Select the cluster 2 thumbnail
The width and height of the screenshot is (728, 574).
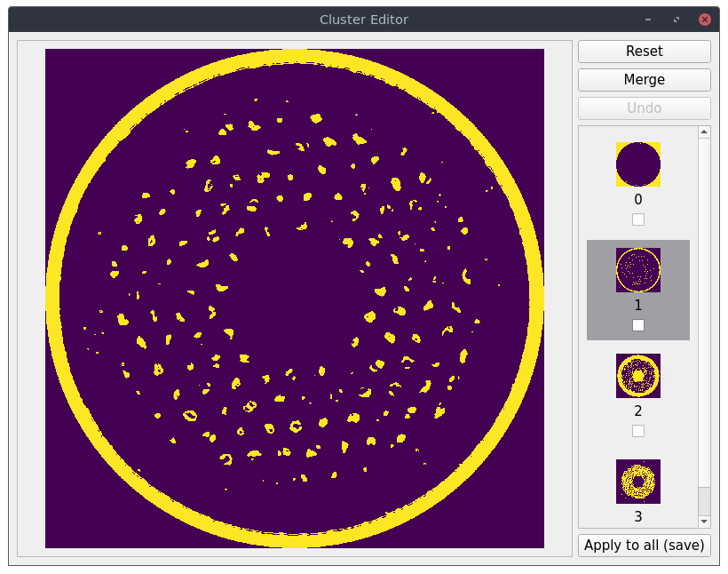pos(638,376)
